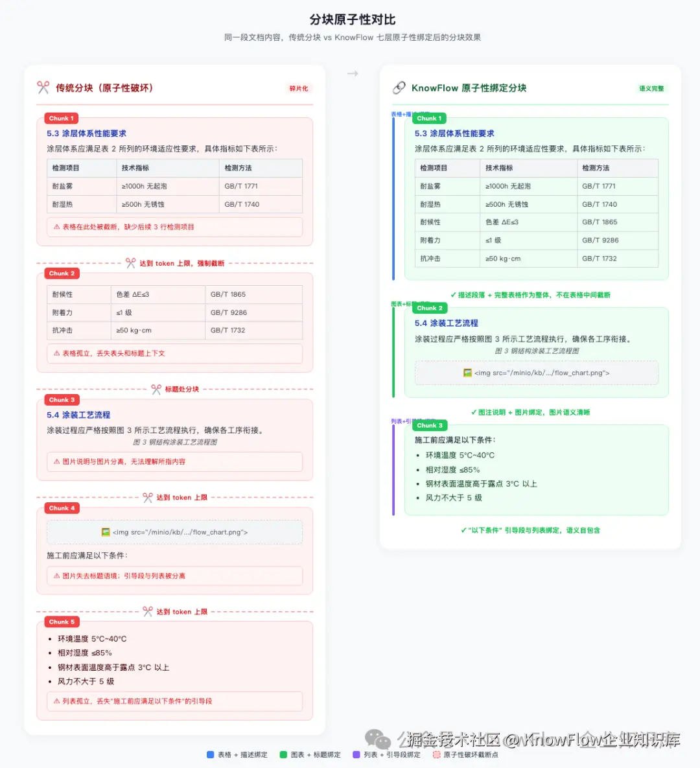Select red Chunk 4 tag
Viewport: 700px width, 768px height.
62,508
